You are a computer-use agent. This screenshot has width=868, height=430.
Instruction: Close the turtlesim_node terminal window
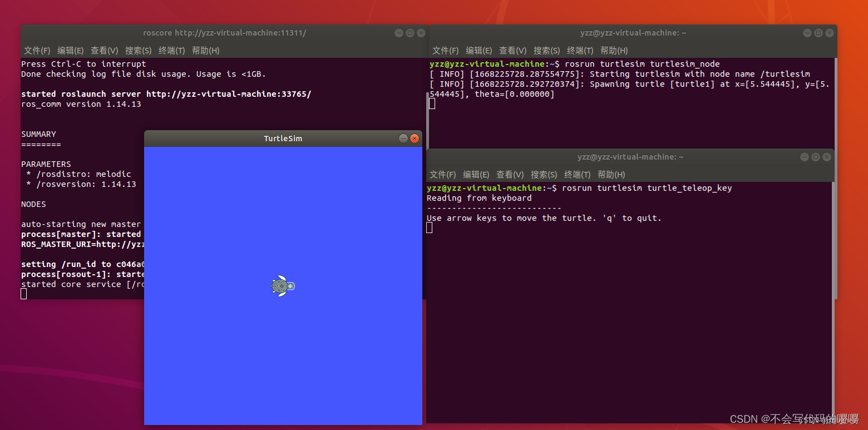tap(830, 33)
